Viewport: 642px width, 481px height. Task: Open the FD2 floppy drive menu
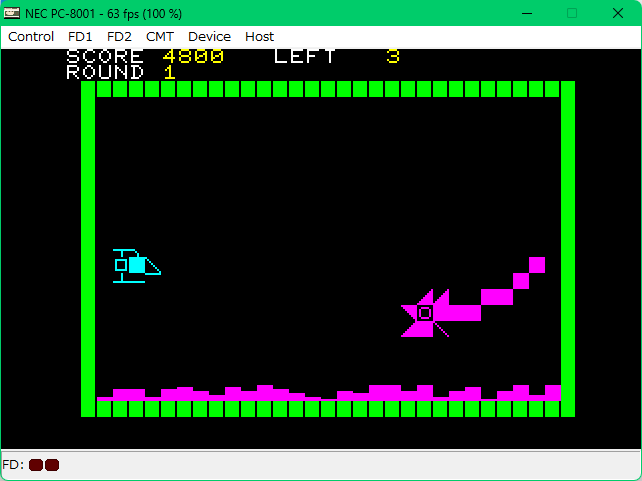(119, 36)
